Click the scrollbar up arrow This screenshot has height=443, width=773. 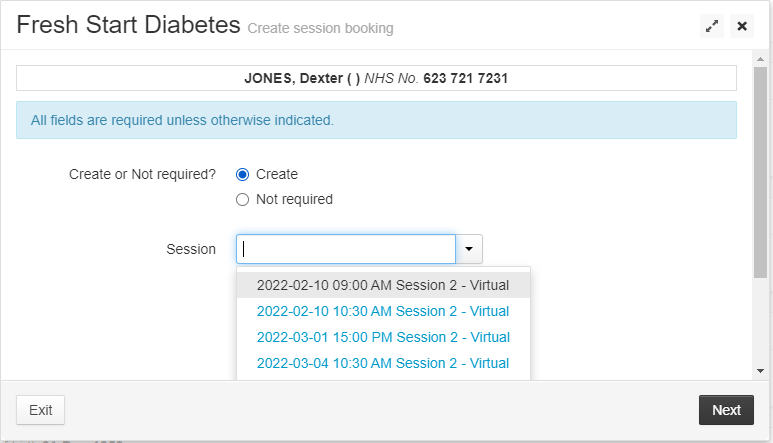point(761,59)
